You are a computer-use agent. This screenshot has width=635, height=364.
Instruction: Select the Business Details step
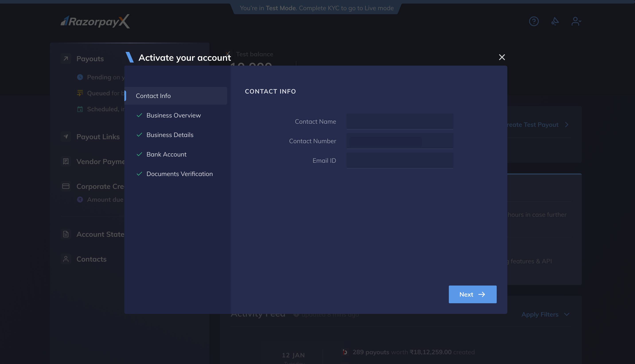click(x=170, y=135)
